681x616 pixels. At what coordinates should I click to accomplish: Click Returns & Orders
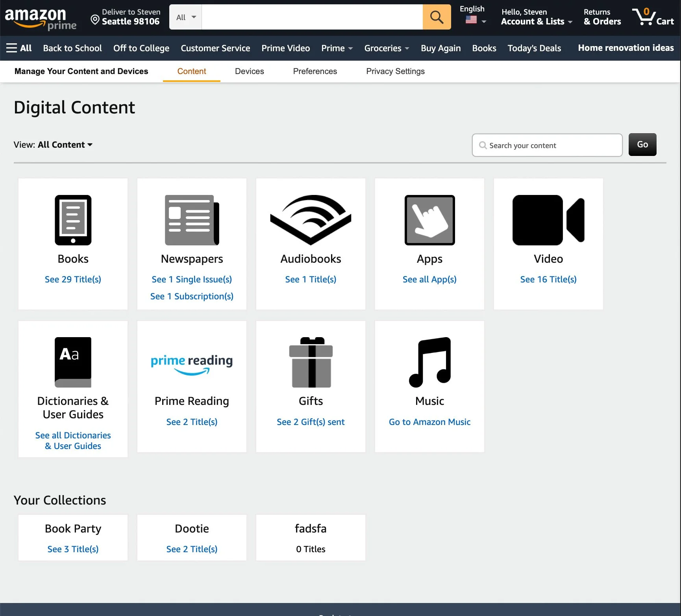coord(602,17)
